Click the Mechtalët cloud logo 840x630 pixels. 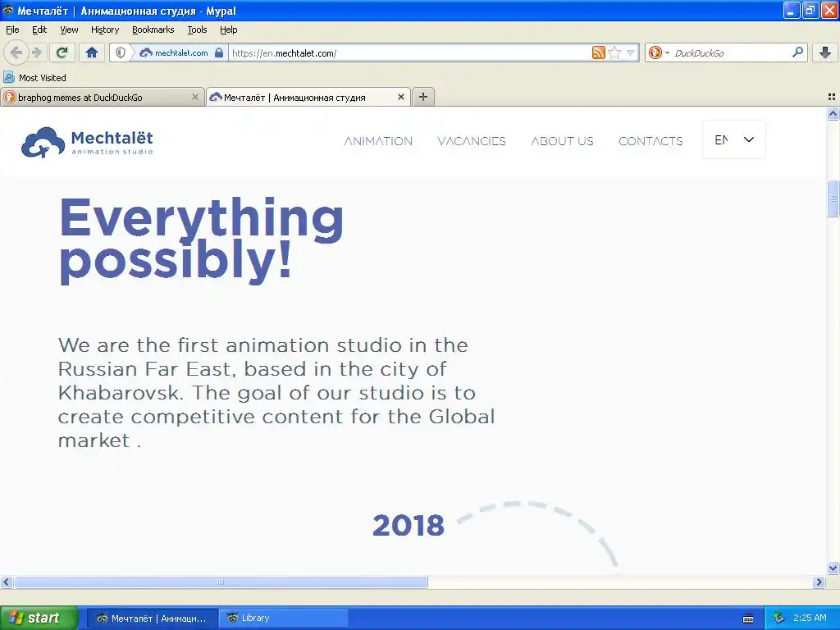87,143
